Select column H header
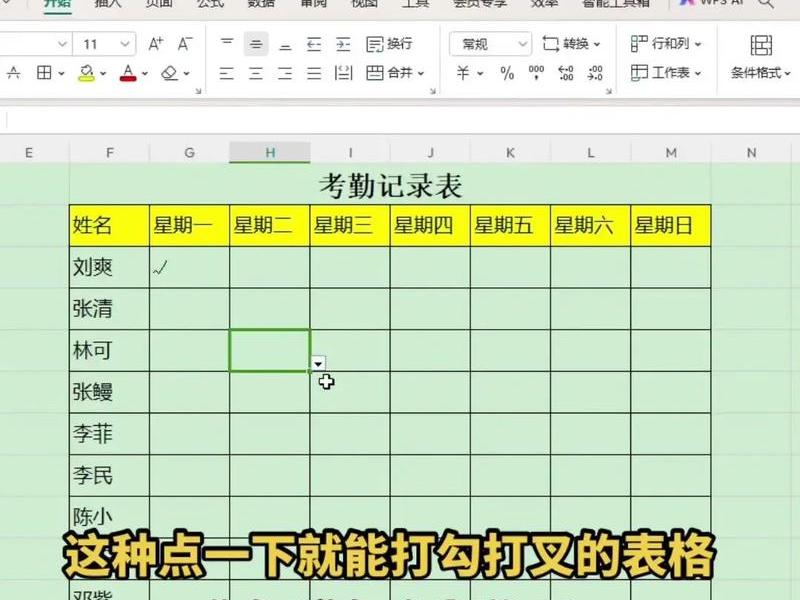 pos(270,153)
